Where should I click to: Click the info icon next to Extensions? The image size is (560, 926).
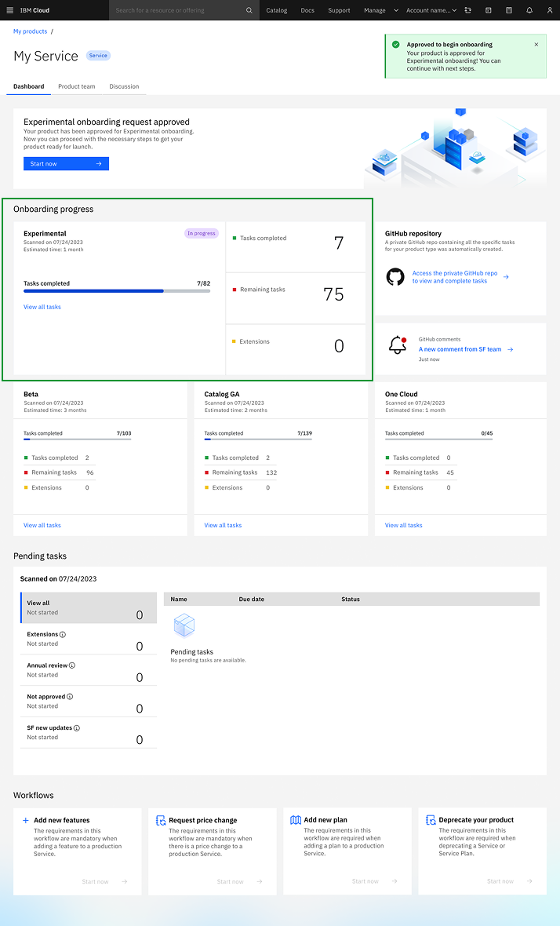click(x=63, y=634)
